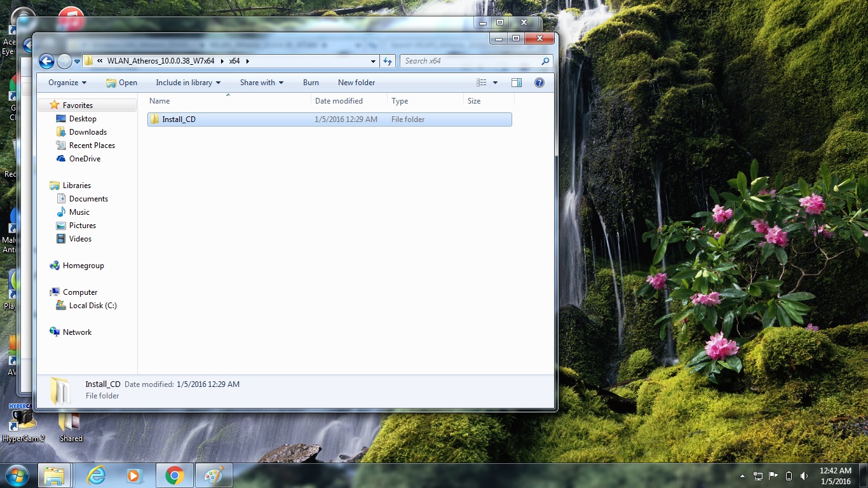This screenshot has height=488, width=868.
Task: Go to Recent Places
Action: pyautogui.click(x=92, y=146)
